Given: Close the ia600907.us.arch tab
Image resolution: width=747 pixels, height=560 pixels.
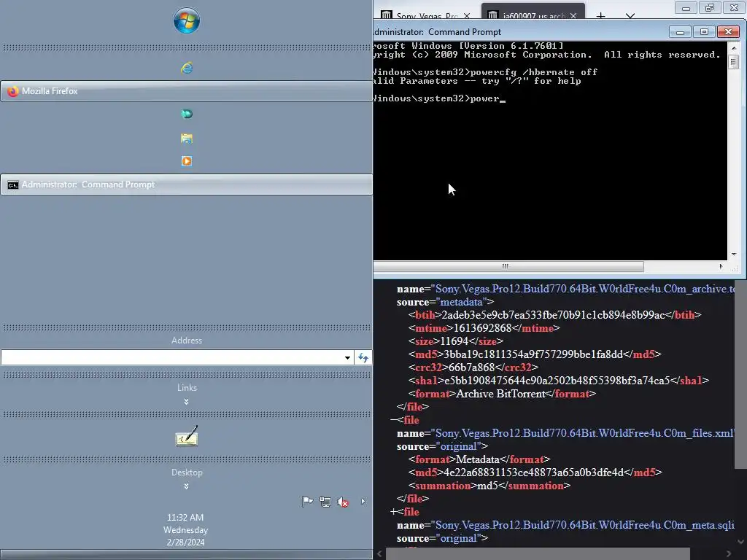Looking at the screenshot, I should [x=573, y=16].
